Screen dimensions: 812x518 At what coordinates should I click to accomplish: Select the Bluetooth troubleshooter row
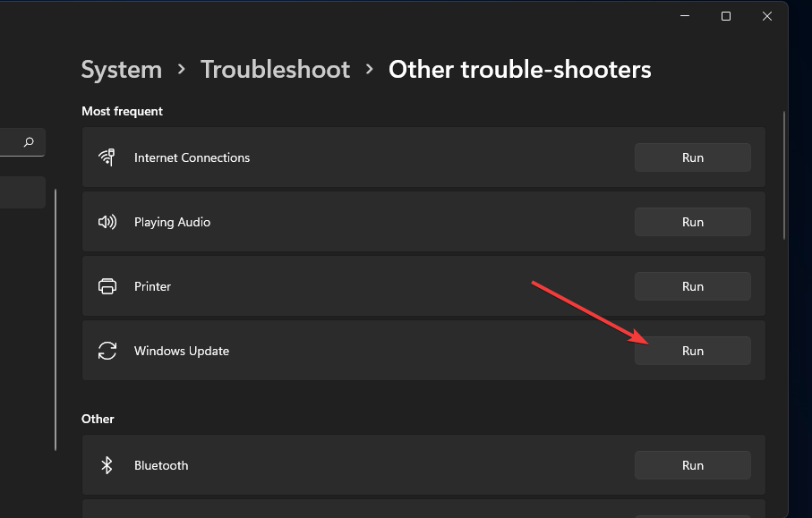click(x=358, y=464)
